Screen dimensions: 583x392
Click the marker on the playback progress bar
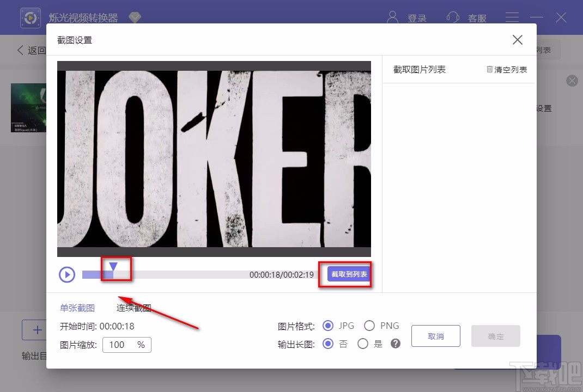coord(114,267)
